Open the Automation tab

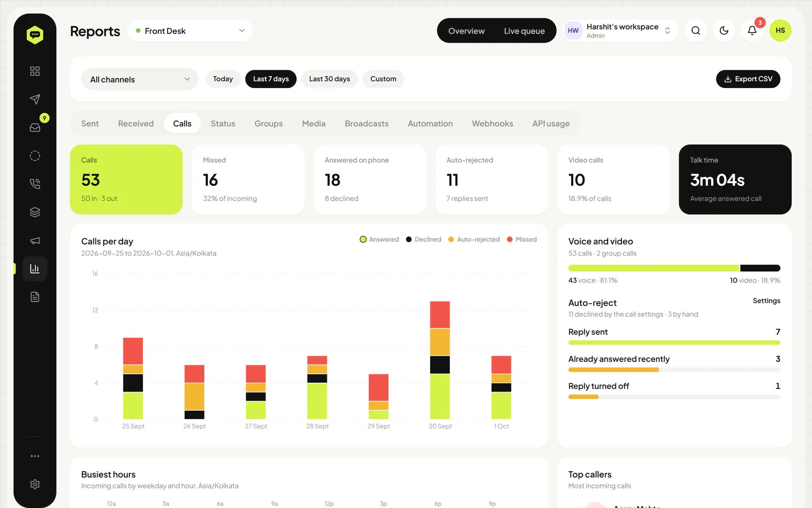[x=430, y=124]
